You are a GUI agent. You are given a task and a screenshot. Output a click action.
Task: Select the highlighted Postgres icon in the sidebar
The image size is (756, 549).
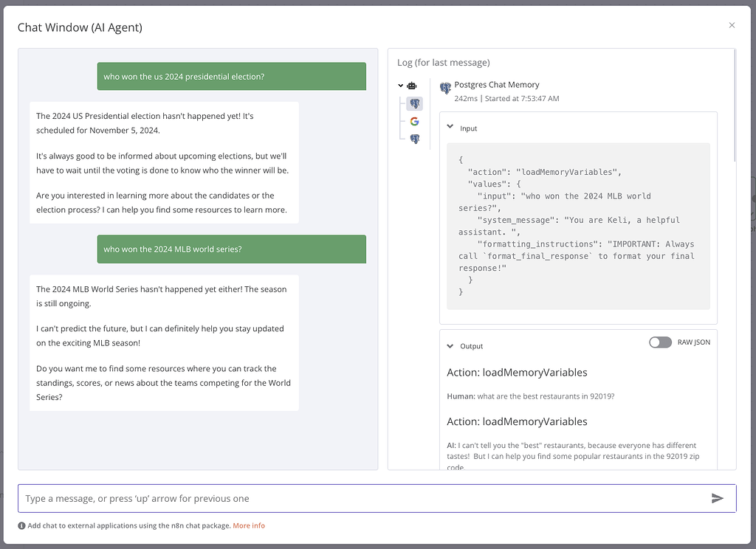coord(414,103)
